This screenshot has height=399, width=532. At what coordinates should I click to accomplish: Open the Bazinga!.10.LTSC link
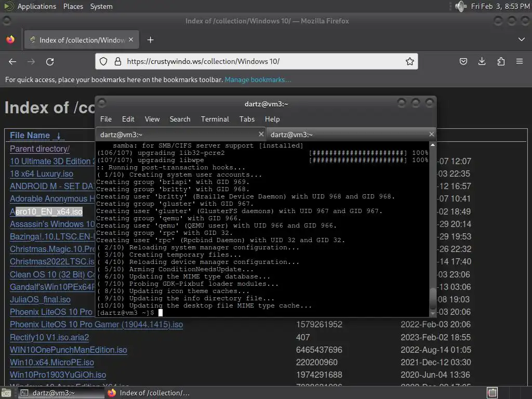[52, 237]
